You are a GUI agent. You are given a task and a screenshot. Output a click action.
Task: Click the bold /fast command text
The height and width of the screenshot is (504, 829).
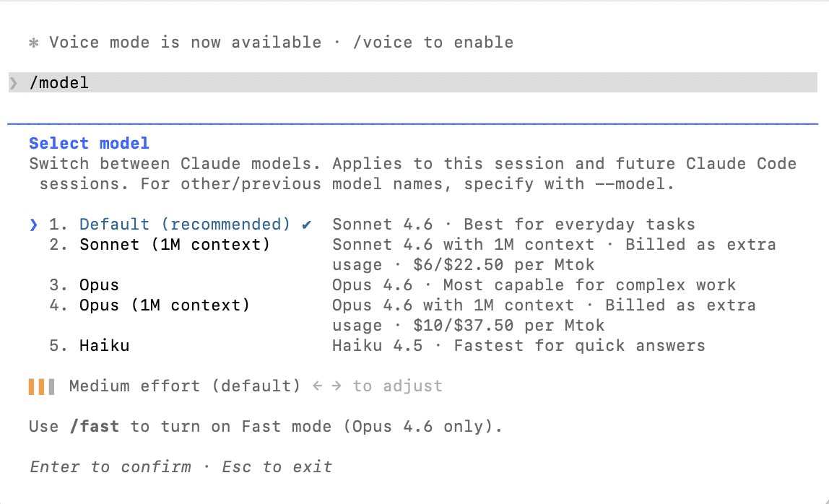[95, 427]
